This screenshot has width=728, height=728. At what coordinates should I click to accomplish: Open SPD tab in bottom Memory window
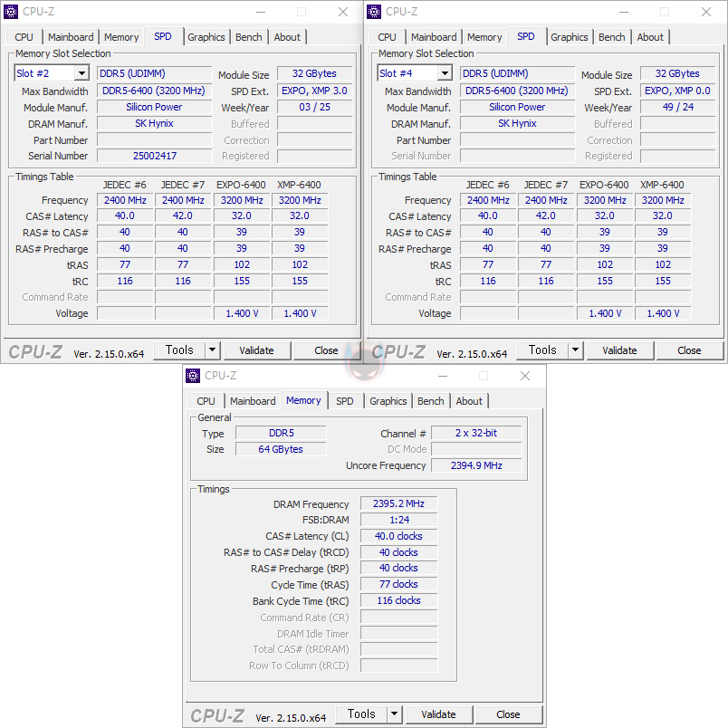345,401
